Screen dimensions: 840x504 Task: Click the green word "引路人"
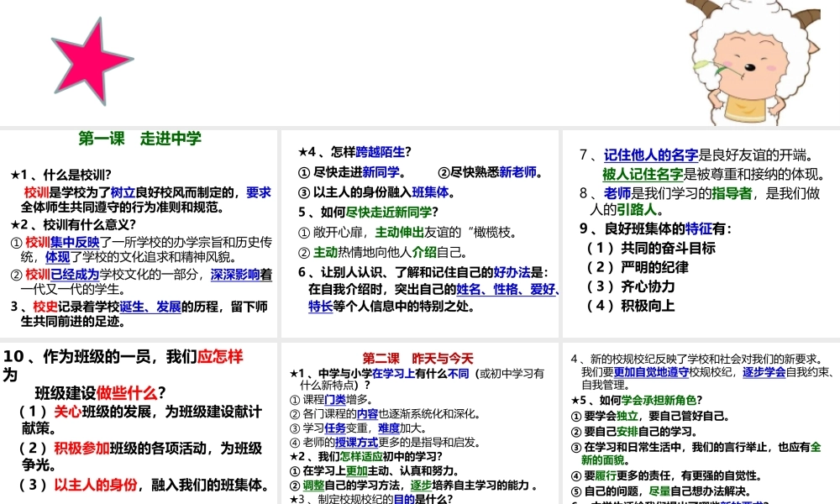[637, 209]
